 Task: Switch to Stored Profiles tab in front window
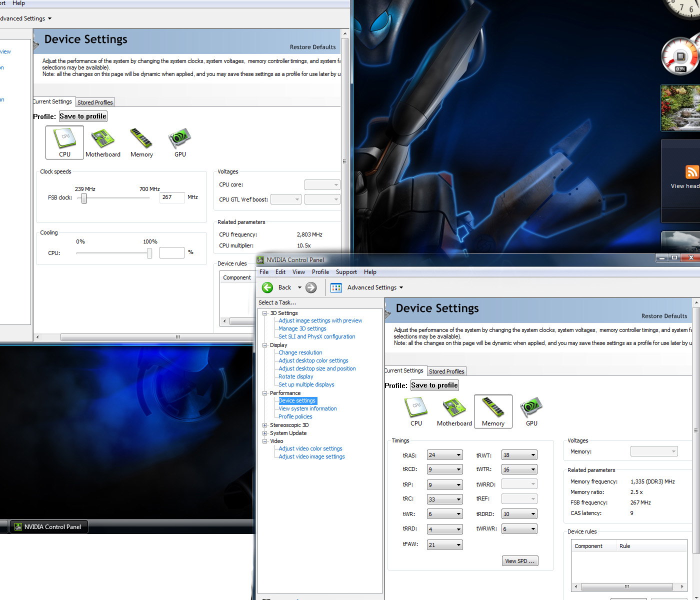[446, 371]
